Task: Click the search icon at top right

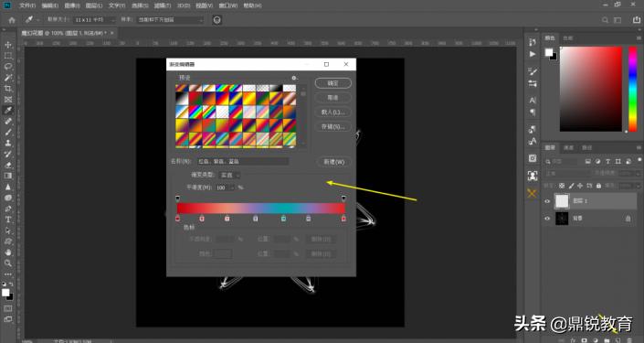Action: pyautogui.click(x=605, y=20)
